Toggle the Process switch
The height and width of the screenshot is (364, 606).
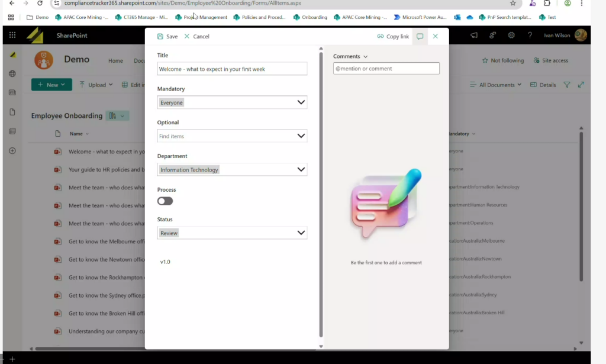click(165, 201)
